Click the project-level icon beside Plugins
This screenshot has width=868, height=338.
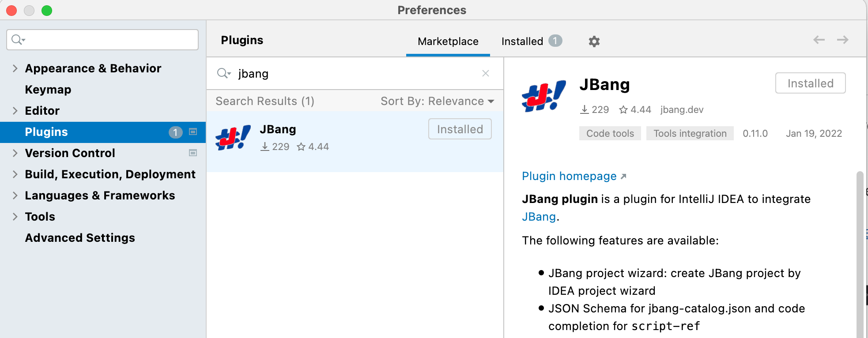point(193,131)
